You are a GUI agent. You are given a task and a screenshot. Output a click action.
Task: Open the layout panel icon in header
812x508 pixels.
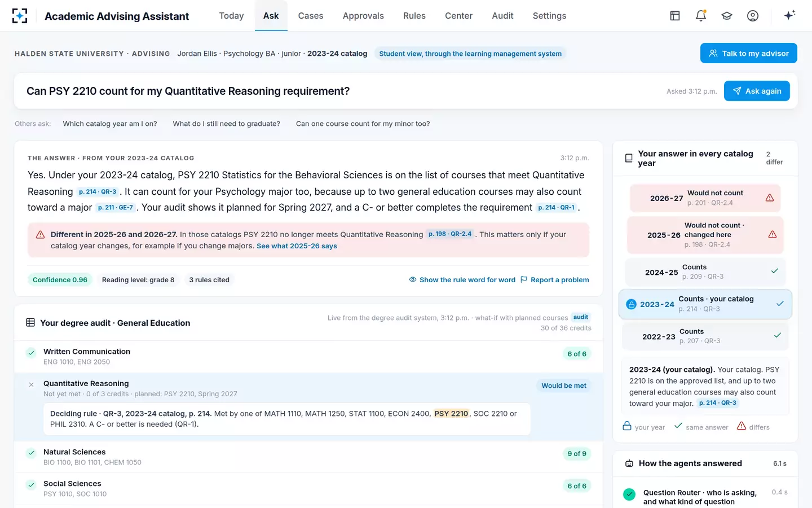point(675,16)
